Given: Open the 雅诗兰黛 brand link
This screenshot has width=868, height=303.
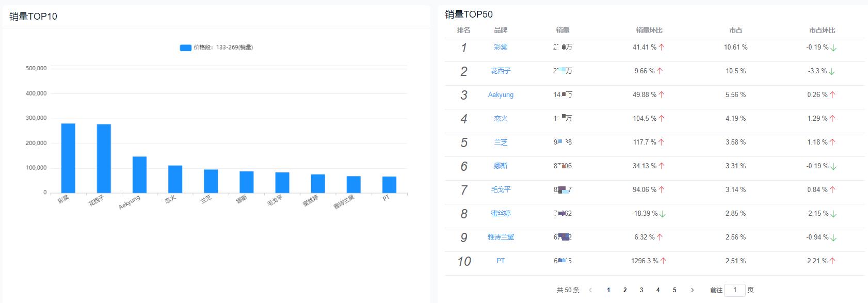Looking at the screenshot, I should [x=500, y=237].
